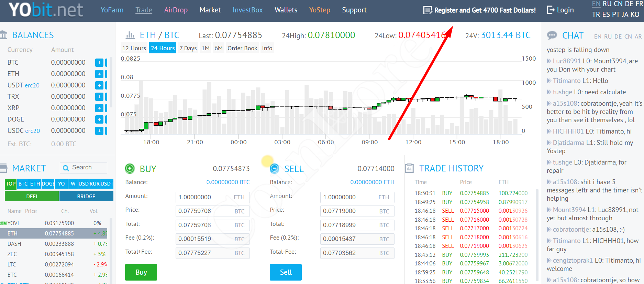Click the TRX balance plus icon

point(99,97)
